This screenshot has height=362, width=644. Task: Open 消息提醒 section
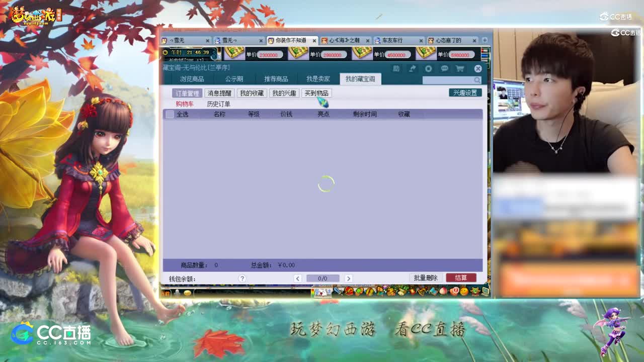tap(219, 93)
